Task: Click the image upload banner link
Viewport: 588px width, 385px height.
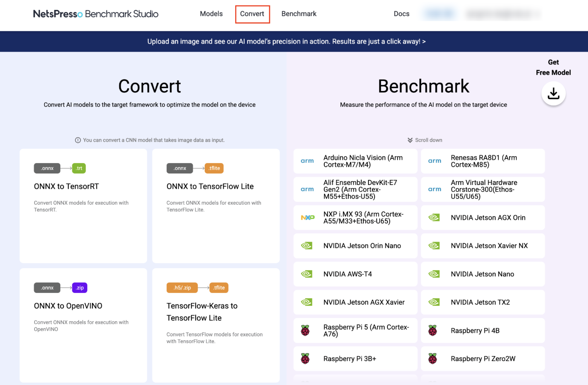Action: pyautogui.click(x=286, y=42)
